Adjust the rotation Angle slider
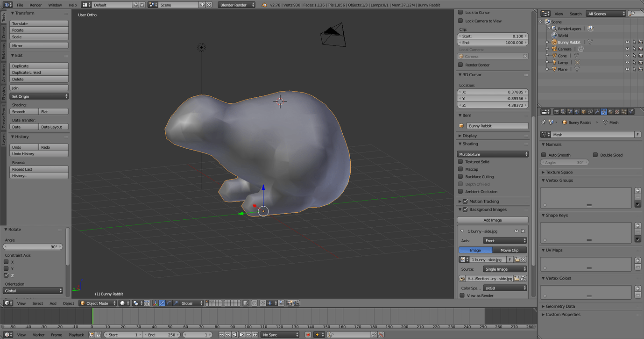Viewport: 644px width, 339px height. point(33,247)
